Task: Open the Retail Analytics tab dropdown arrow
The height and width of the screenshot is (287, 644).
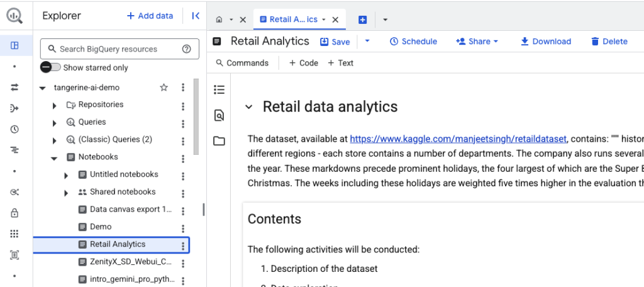Action: [324, 20]
